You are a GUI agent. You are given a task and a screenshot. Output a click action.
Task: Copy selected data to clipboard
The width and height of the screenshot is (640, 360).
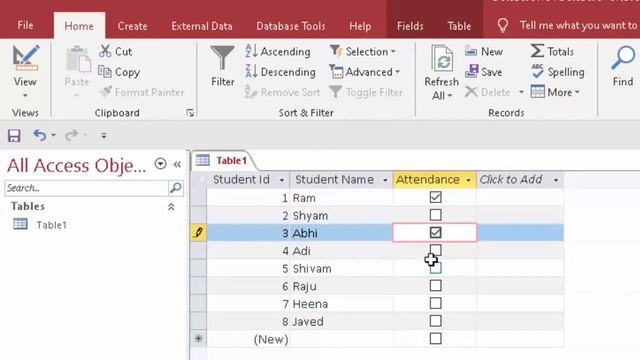point(119,72)
